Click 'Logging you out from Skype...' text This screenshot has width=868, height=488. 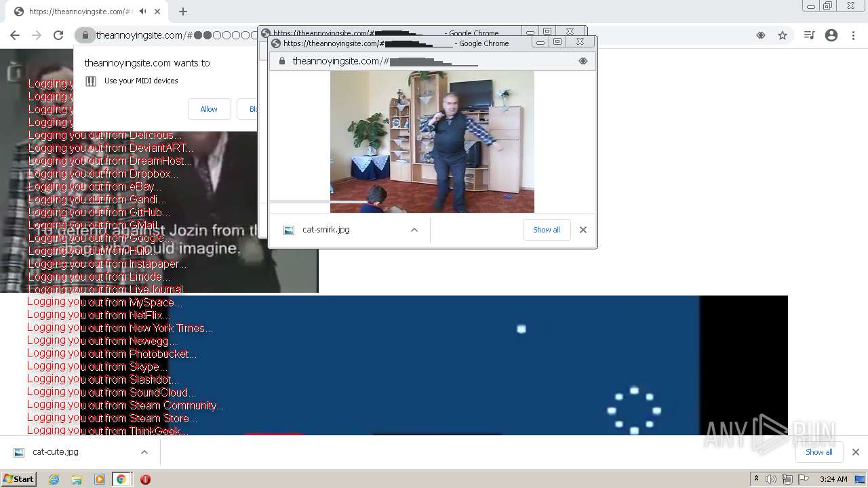pos(97,367)
